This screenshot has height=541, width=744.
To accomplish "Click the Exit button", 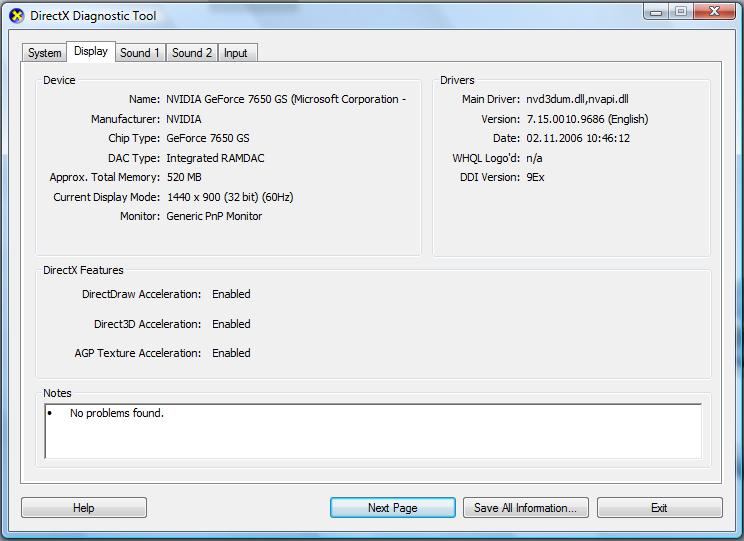I will pyautogui.click(x=660, y=508).
